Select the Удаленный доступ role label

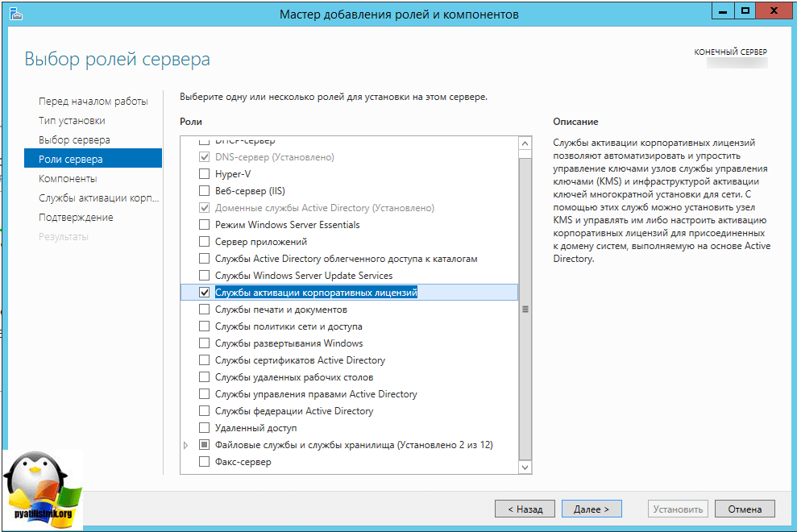(x=255, y=428)
